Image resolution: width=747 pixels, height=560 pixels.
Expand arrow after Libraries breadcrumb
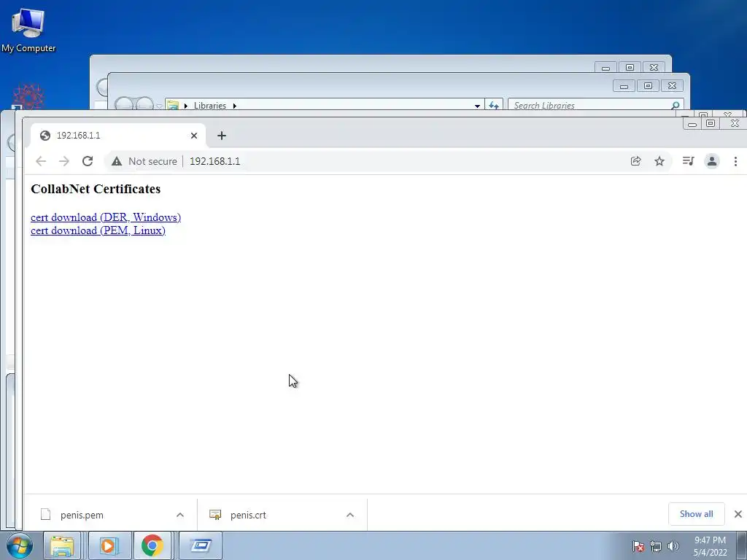[x=234, y=106]
